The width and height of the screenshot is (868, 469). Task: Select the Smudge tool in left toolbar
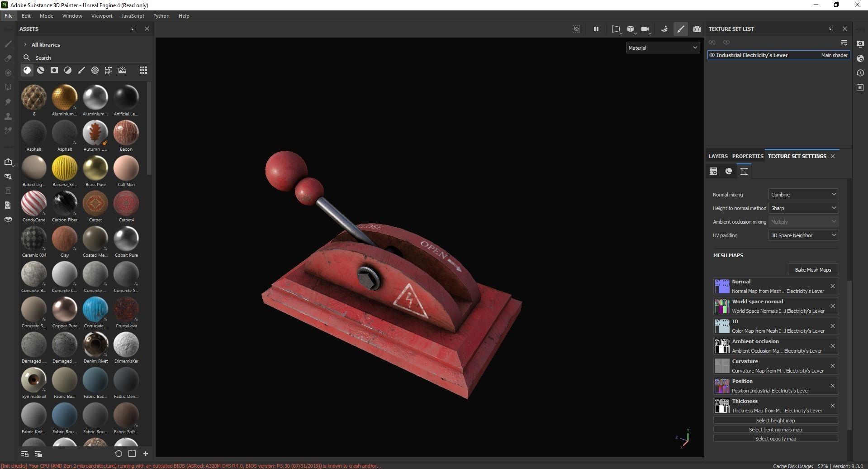[x=8, y=102]
